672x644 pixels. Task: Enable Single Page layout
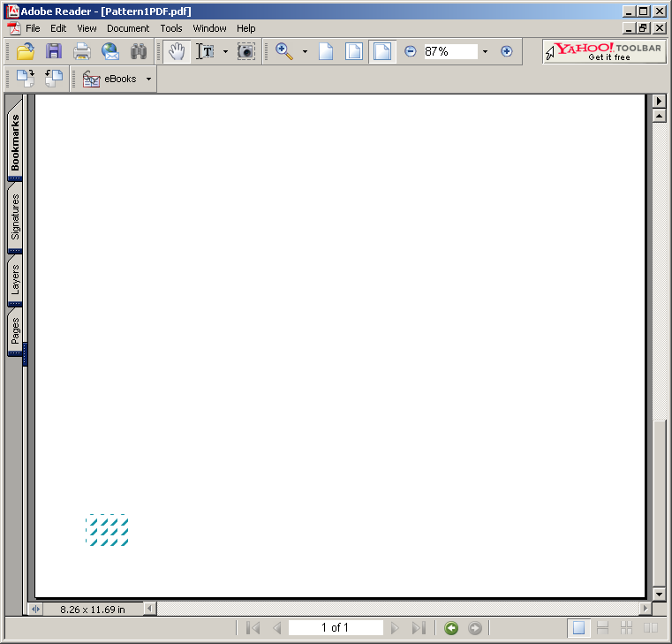pos(578,628)
